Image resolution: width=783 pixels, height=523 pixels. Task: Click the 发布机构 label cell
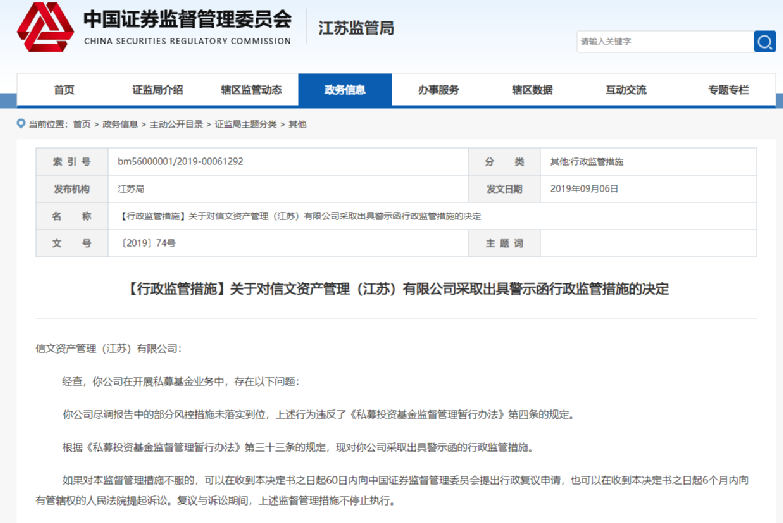(x=72, y=189)
